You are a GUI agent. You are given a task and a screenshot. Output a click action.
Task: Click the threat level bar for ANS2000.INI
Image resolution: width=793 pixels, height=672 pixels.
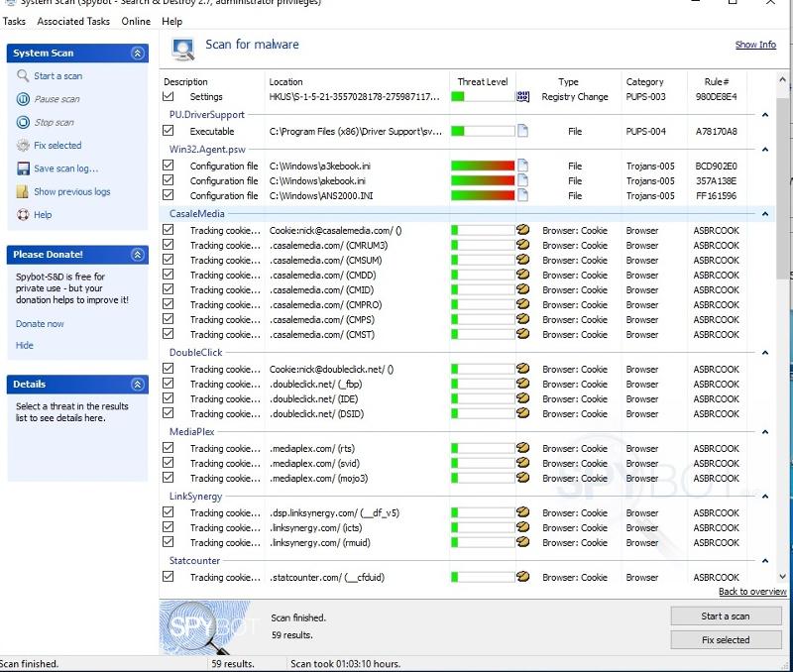click(483, 196)
